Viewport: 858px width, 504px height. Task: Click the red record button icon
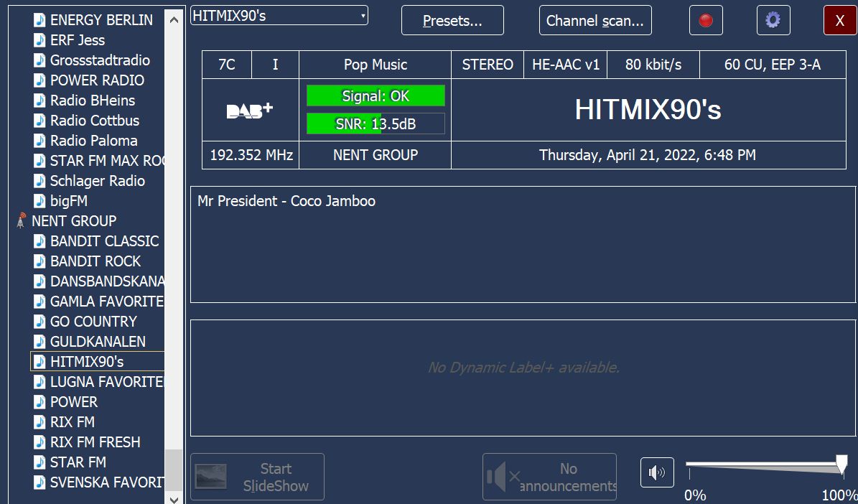click(x=706, y=20)
